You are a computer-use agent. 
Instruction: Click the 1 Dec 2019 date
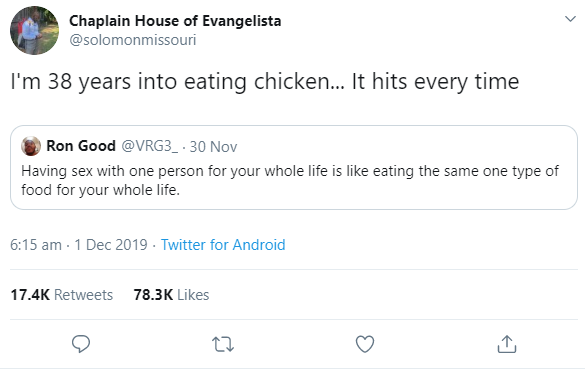tap(111, 245)
